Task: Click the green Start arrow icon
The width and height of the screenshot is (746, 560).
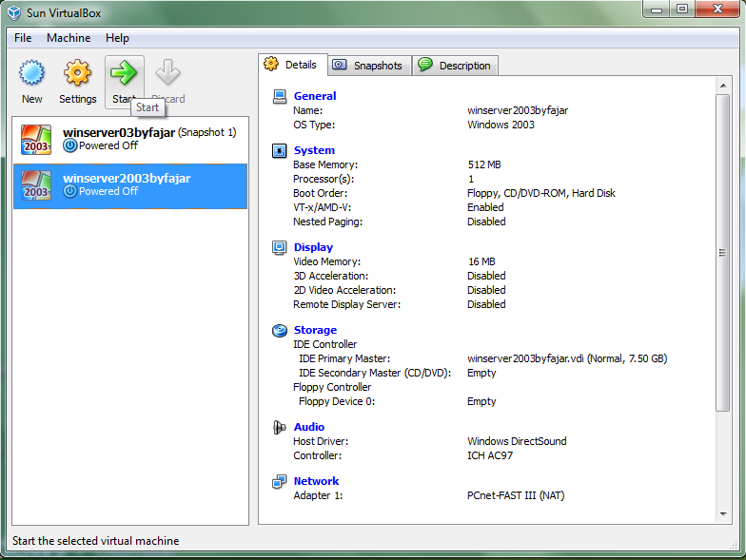Action: (x=124, y=72)
